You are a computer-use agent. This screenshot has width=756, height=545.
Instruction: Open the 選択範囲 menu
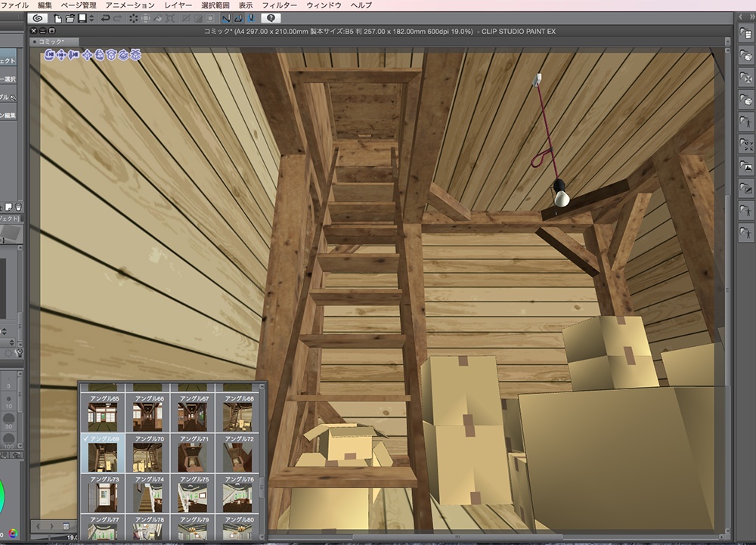(215, 5)
